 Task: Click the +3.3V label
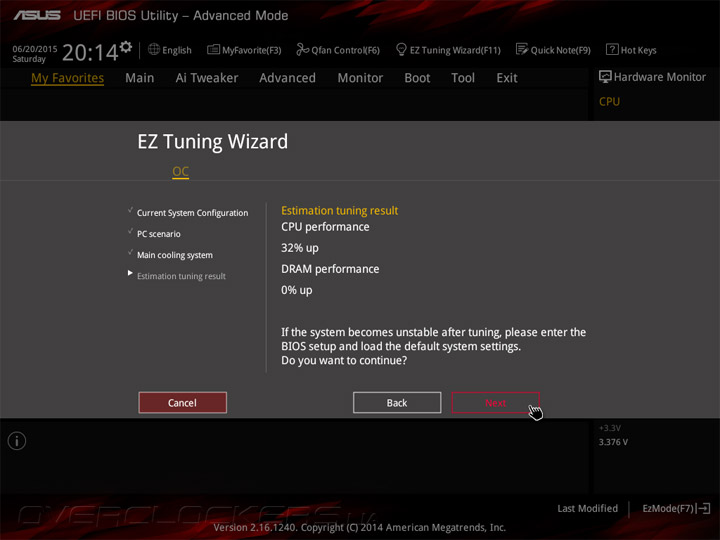[610, 428]
